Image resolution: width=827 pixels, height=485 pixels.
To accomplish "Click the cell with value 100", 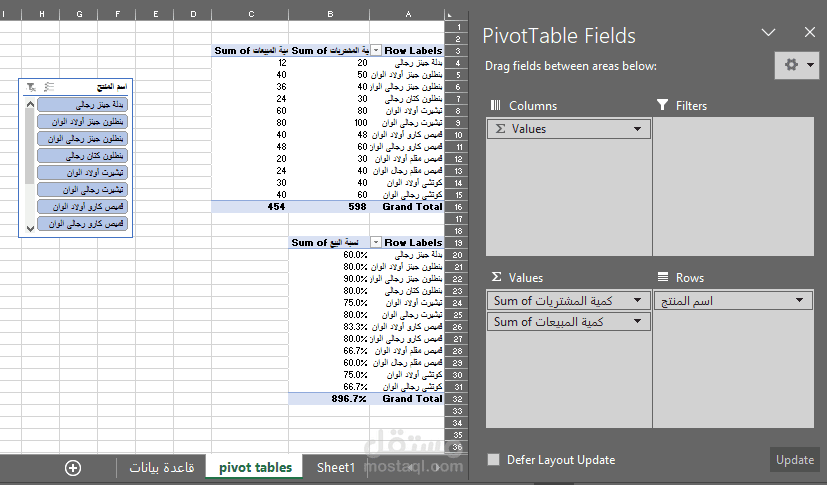I will point(329,122).
